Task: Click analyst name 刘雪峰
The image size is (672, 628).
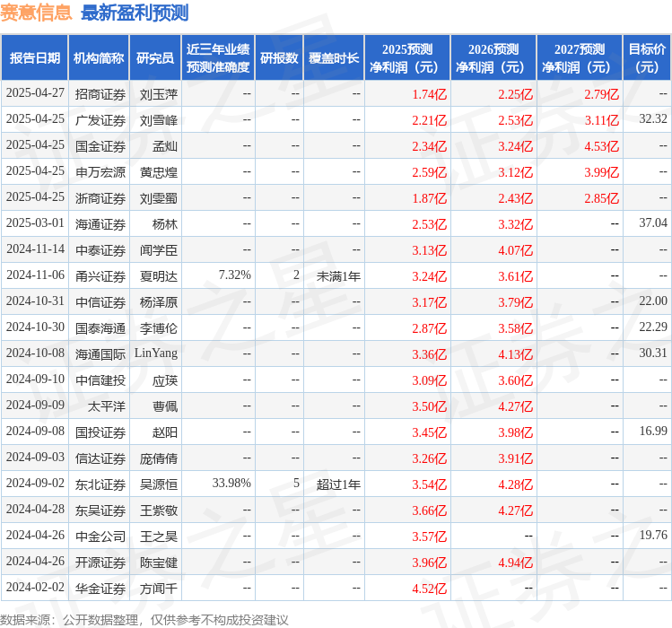Action: coord(159,120)
